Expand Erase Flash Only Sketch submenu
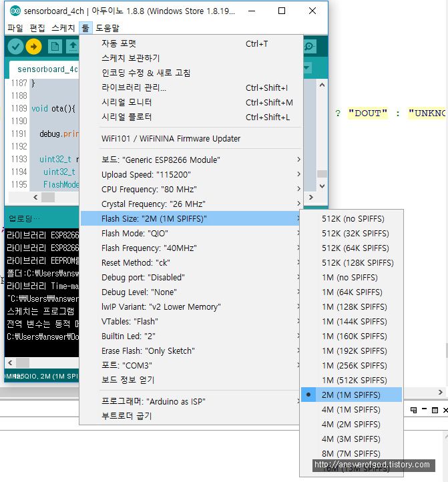The height and width of the screenshot is (482, 448). pos(191,351)
